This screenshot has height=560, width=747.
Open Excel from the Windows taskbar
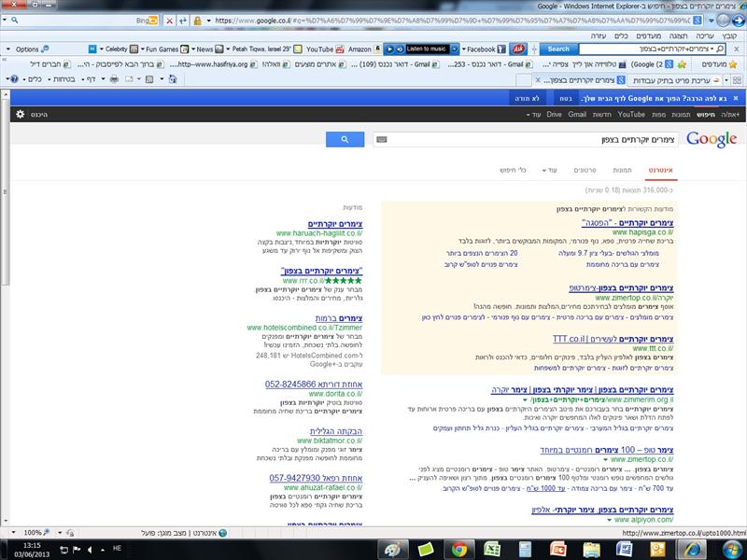[492, 550]
